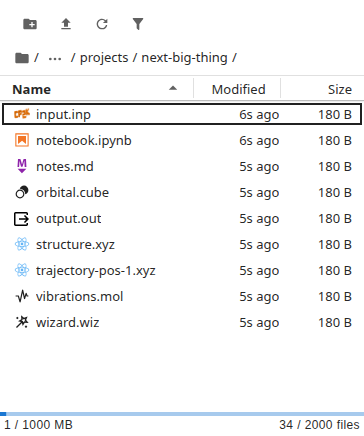The height and width of the screenshot is (436, 364).
Task: Click the waveform icon of vibrations.mol
Action: coord(22,296)
